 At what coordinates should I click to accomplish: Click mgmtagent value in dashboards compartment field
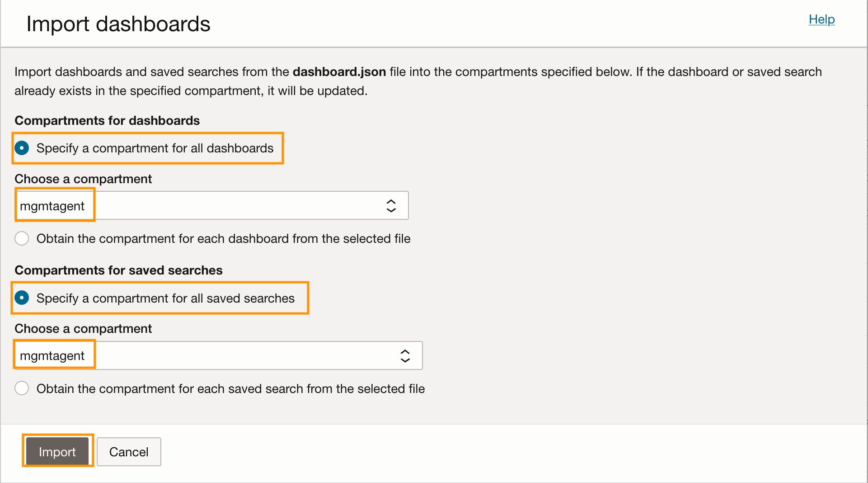pos(52,206)
